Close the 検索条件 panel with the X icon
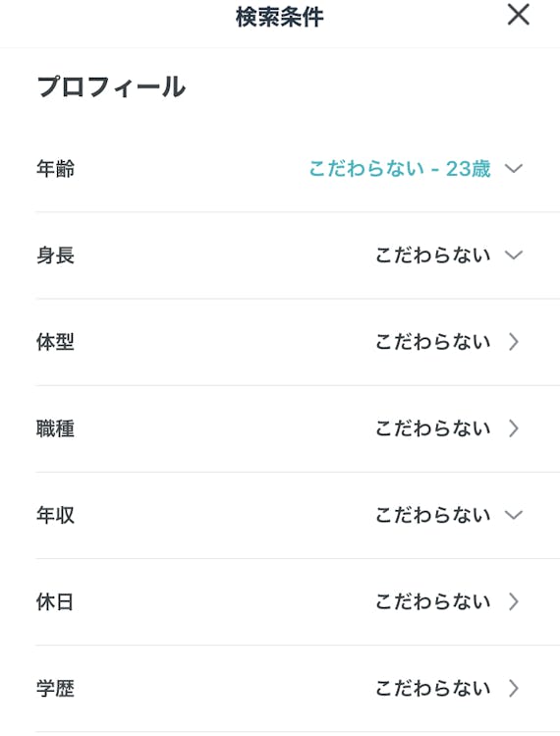The height and width of the screenshot is (736, 560). pos(518,15)
